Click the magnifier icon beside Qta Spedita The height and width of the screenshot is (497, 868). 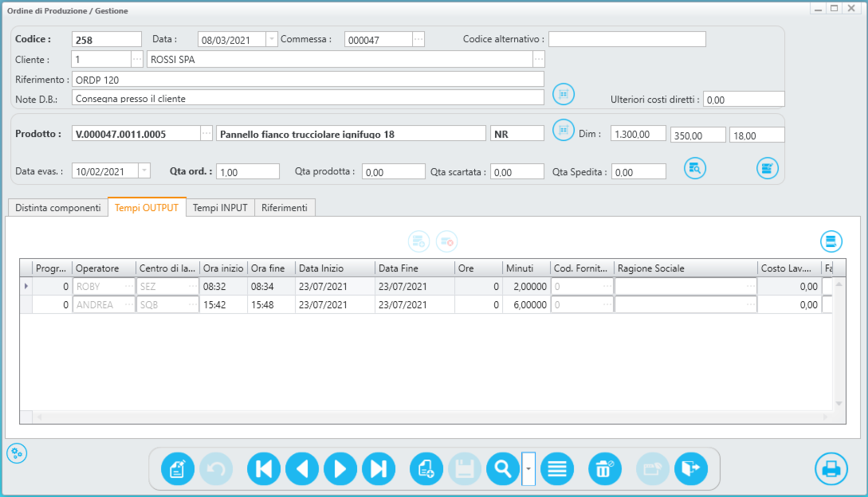[x=695, y=168]
